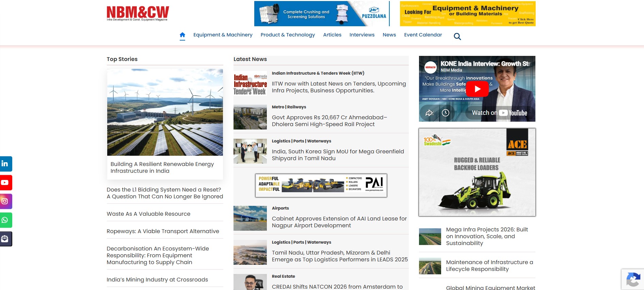Open ITW Latest News on Tenders headline
This screenshot has width=644, height=290.
(x=339, y=87)
